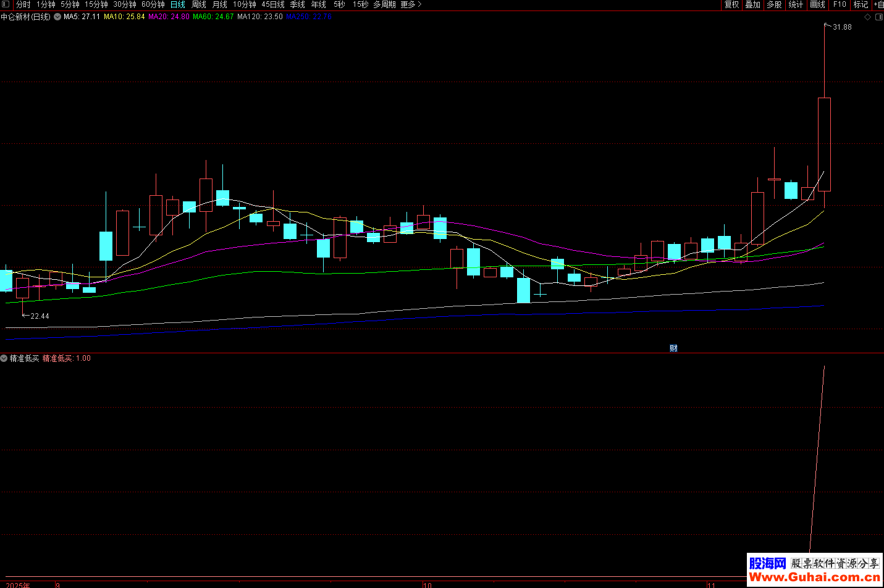This screenshot has height=588, width=884.
Task: Open the 更多 periods expander
Action: click(x=411, y=4)
